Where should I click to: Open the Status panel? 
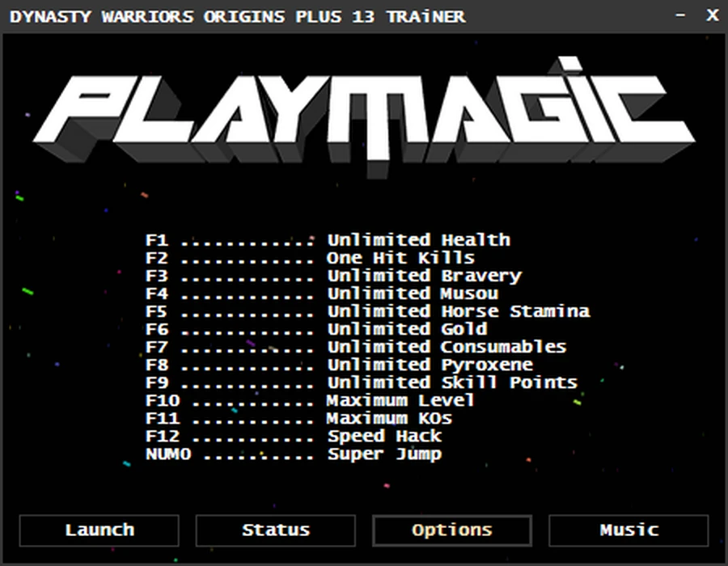click(275, 530)
